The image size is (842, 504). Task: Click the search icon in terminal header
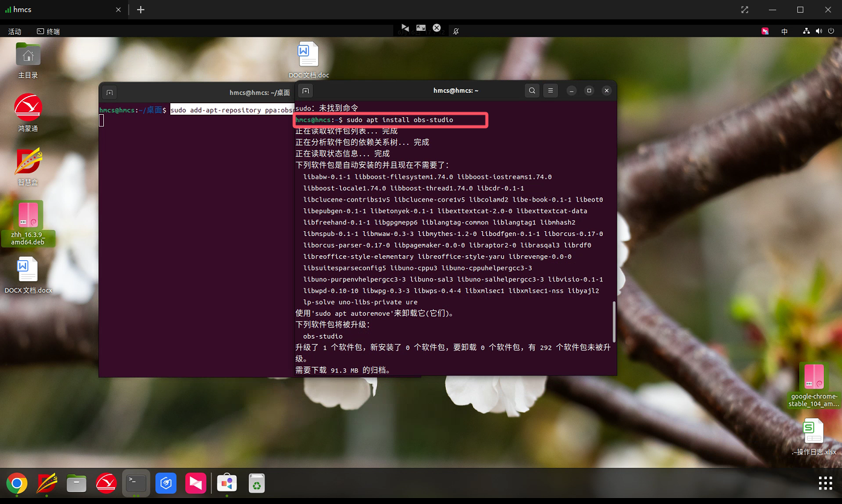532,91
